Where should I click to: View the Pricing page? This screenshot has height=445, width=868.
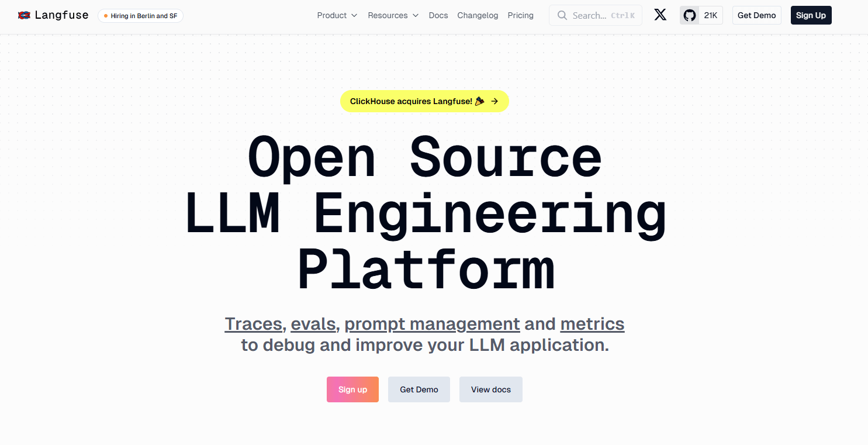click(x=520, y=15)
